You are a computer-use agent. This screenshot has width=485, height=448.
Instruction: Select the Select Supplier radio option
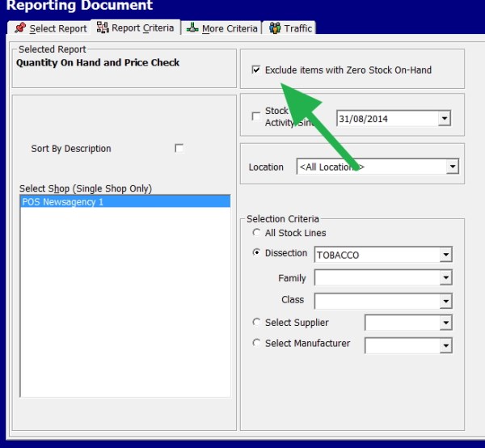[256, 322]
